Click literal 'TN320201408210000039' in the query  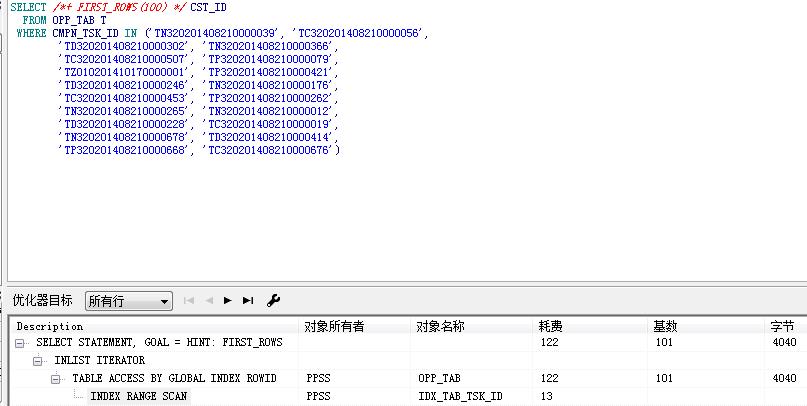(216, 33)
